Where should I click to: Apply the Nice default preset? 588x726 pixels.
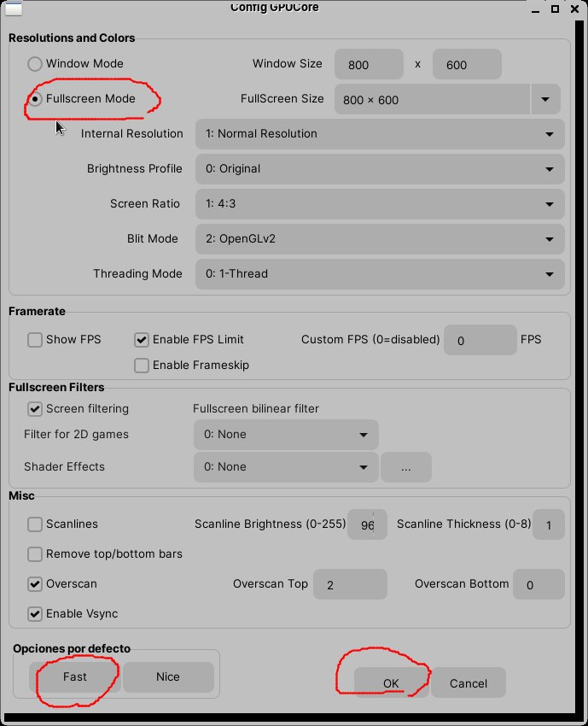[168, 677]
